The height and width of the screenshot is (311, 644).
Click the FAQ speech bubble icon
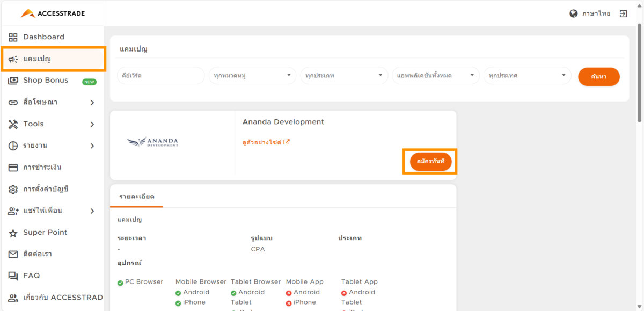pyautogui.click(x=13, y=276)
